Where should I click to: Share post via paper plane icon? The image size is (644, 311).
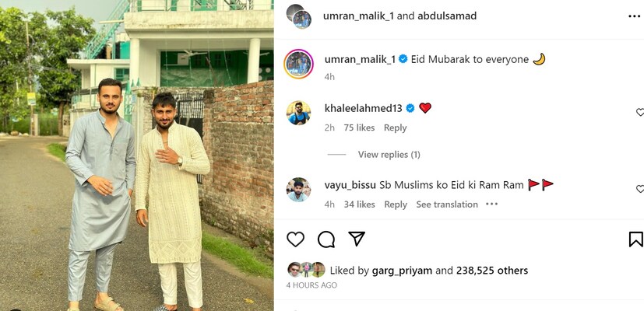(357, 239)
